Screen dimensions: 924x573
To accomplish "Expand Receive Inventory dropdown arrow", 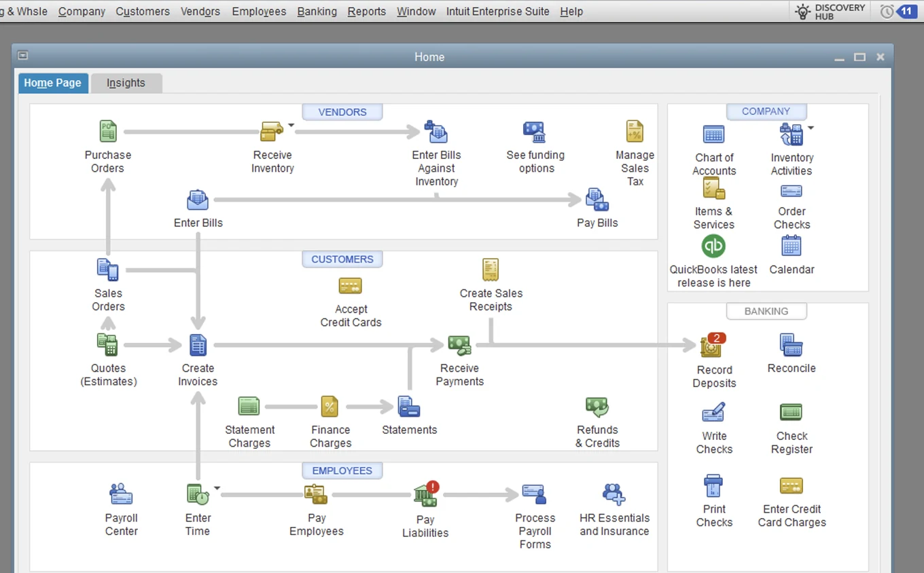I will point(291,125).
